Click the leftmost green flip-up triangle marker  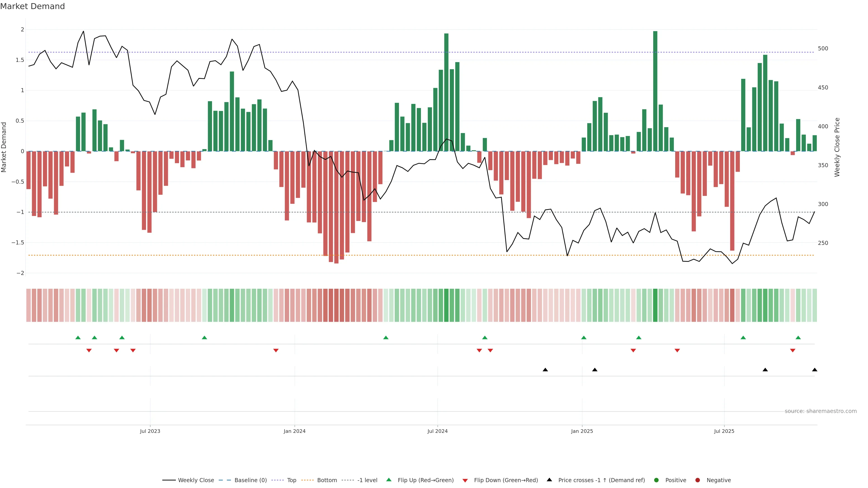(x=78, y=338)
